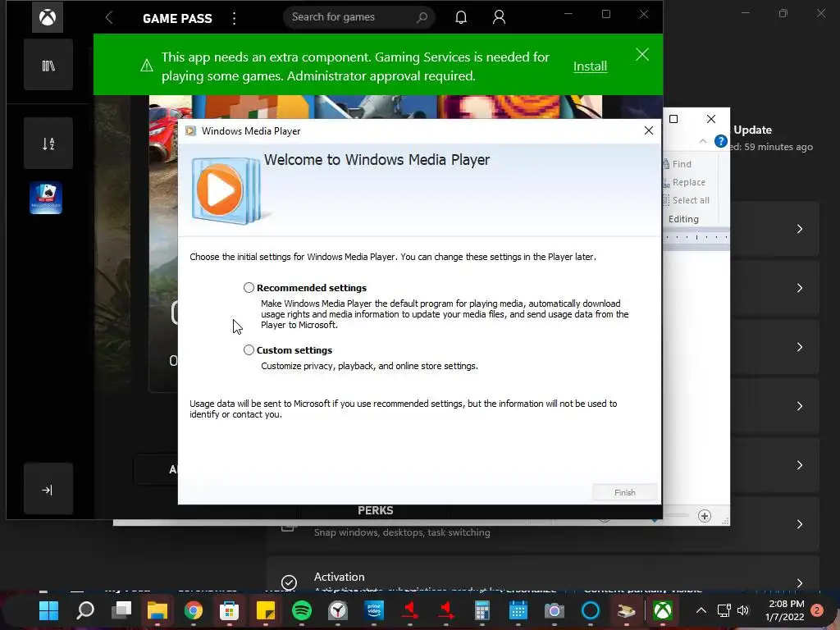The width and height of the screenshot is (840, 630).
Task: Open Microsoft Solitaire Collection in Xbox sidebar
Action: [46, 199]
